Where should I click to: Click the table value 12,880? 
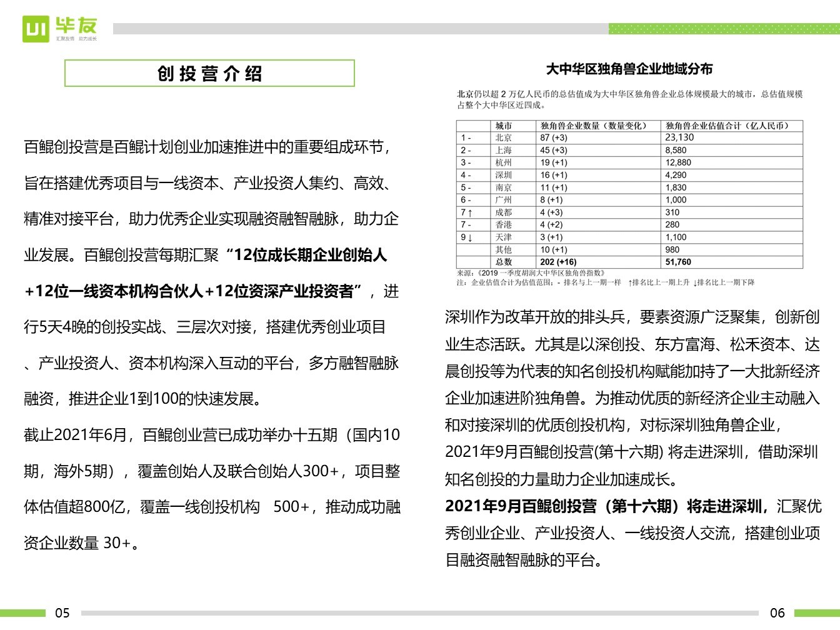pos(678,162)
